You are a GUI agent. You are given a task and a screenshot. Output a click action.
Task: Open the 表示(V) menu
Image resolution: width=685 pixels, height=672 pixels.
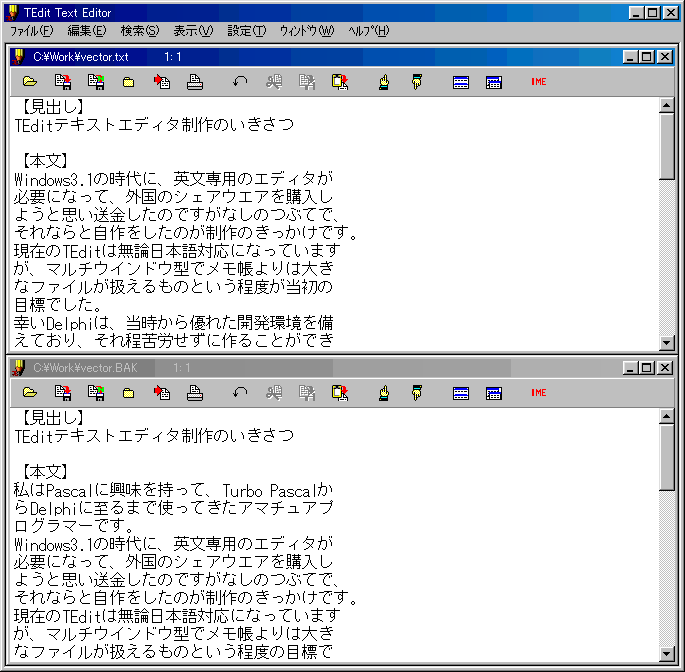point(193,31)
